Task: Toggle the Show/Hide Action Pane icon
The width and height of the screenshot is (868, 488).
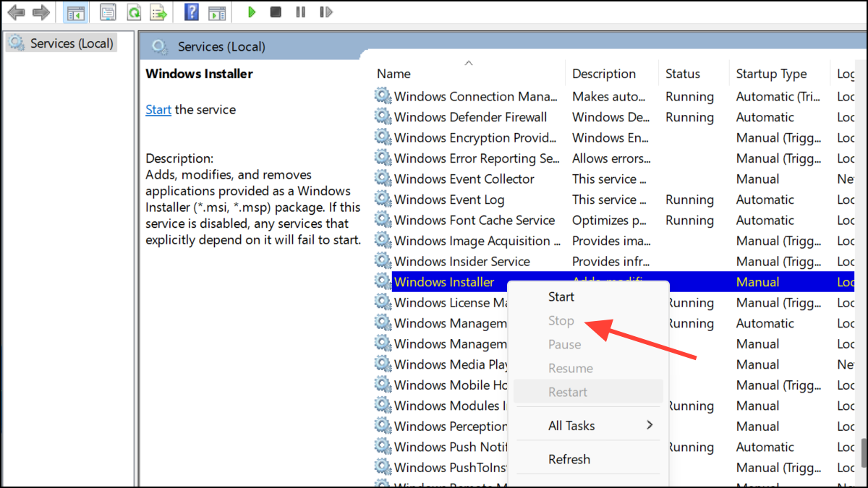Action: click(x=216, y=12)
